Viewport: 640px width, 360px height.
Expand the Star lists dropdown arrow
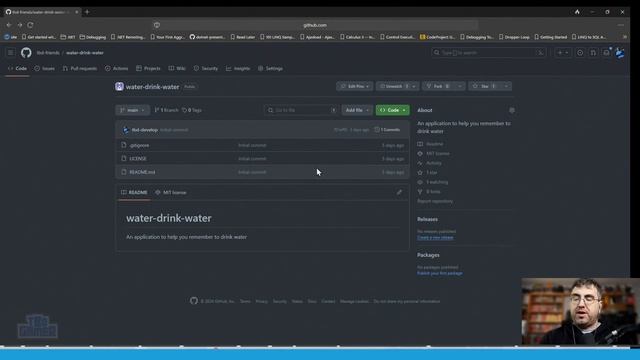point(506,86)
